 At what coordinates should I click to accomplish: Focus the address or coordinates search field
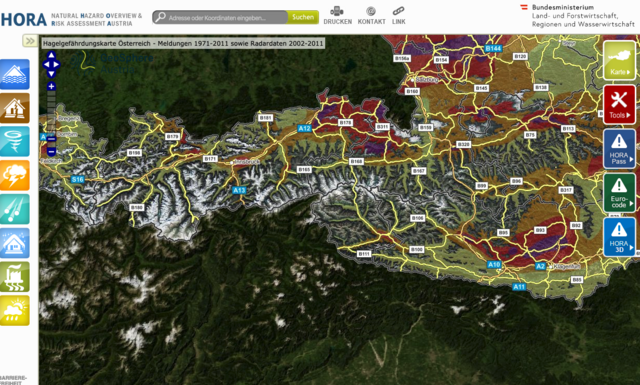click(227, 18)
